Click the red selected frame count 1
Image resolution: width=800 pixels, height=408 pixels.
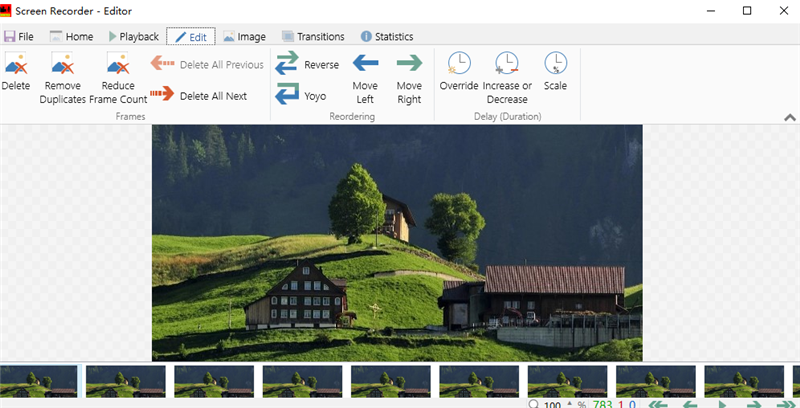tap(620, 405)
